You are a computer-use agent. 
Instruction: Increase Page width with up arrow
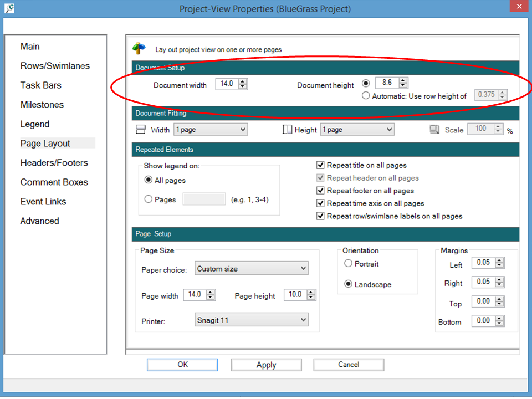click(x=211, y=292)
